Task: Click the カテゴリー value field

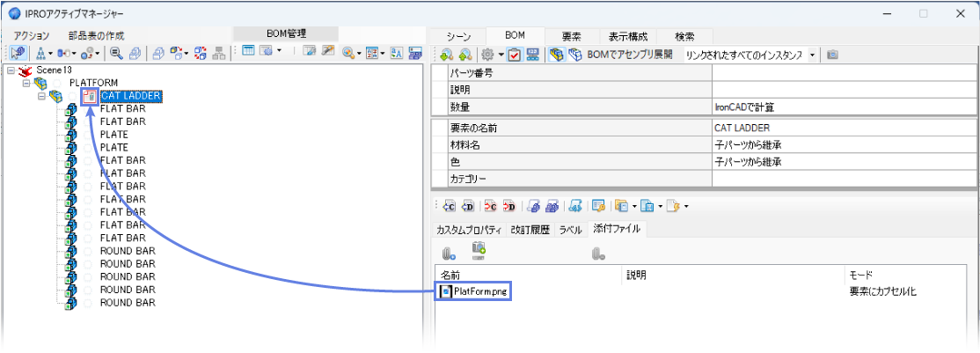Action: 843,179
